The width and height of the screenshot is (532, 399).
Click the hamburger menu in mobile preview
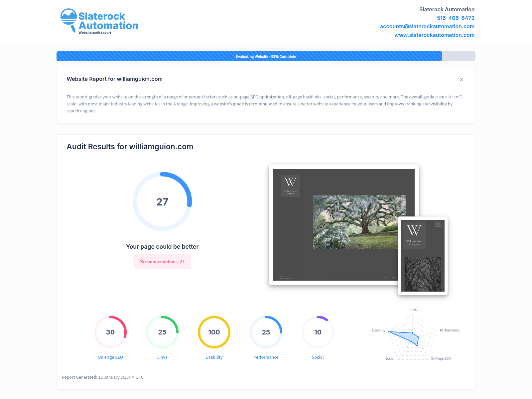[438, 224]
